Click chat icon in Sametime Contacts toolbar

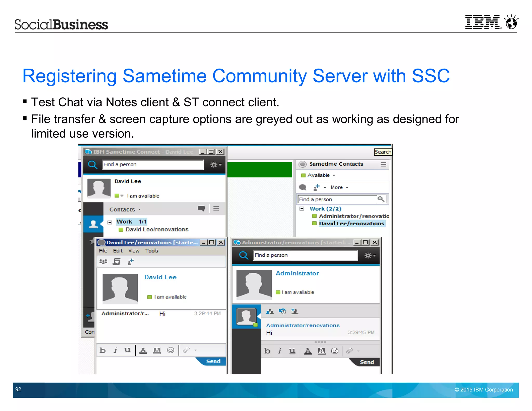click(303, 187)
